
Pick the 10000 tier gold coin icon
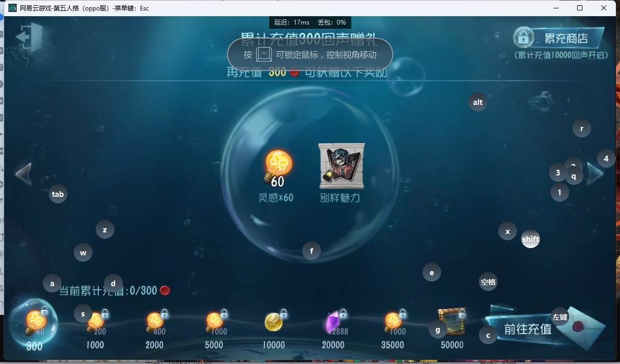[x=273, y=322]
